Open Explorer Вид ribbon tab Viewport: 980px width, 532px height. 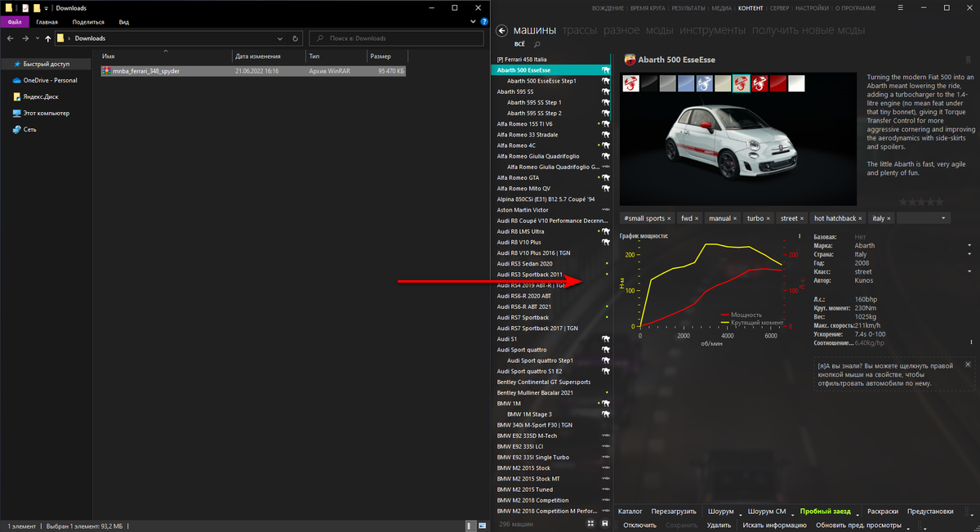point(124,22)
